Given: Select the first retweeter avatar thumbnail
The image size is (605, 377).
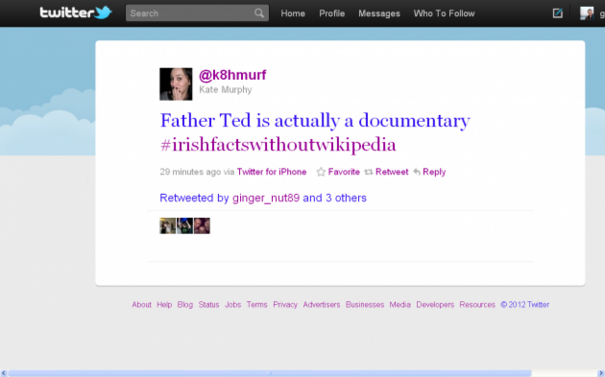Looking at the screenshot, I should click(x=168, y=226).
